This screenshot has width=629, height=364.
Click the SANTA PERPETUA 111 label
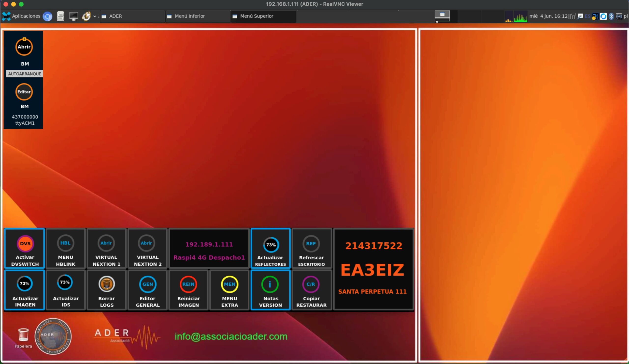tap(372, 291)
